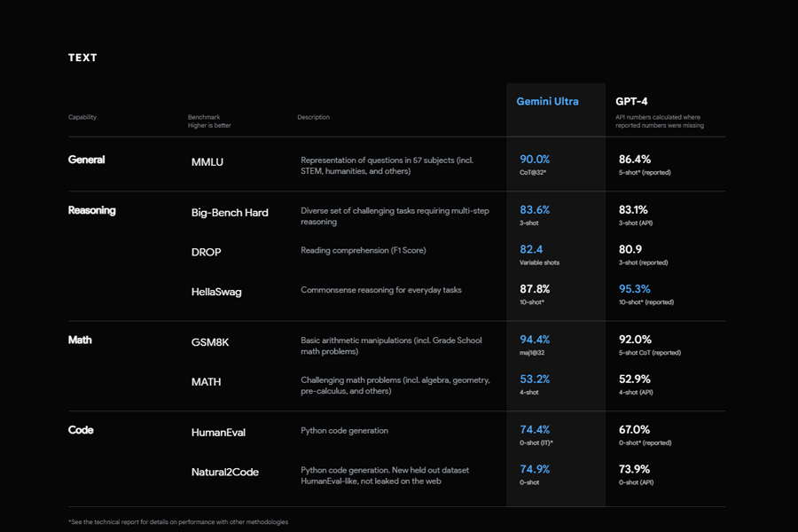798x532 pixels.
Task: Select the TEXT section heading
Action: tap(82, 58)
